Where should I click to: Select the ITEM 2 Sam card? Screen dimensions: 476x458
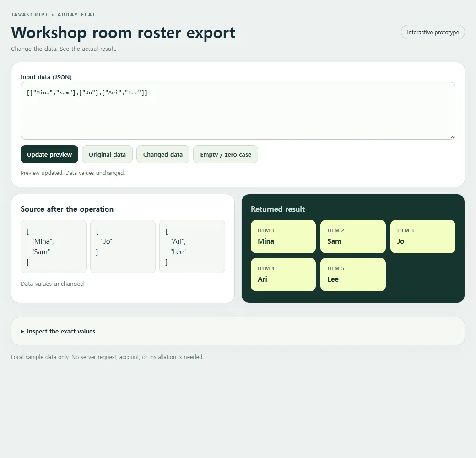tap(353, 237)
